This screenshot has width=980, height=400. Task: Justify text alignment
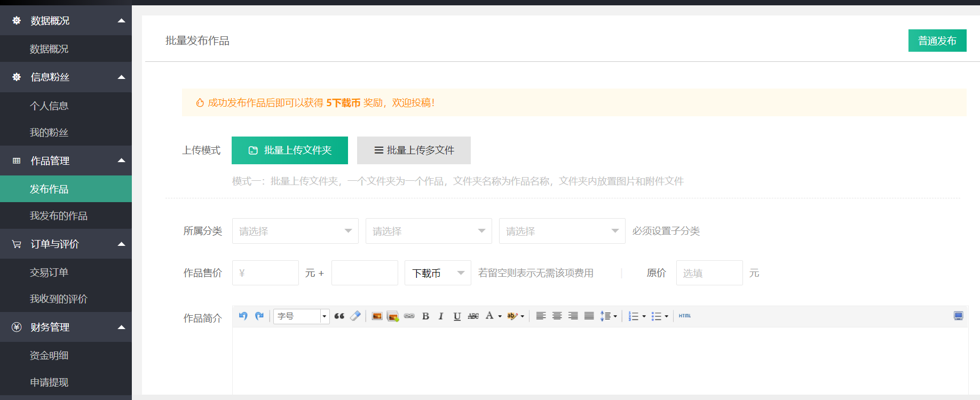coord(589,316)
